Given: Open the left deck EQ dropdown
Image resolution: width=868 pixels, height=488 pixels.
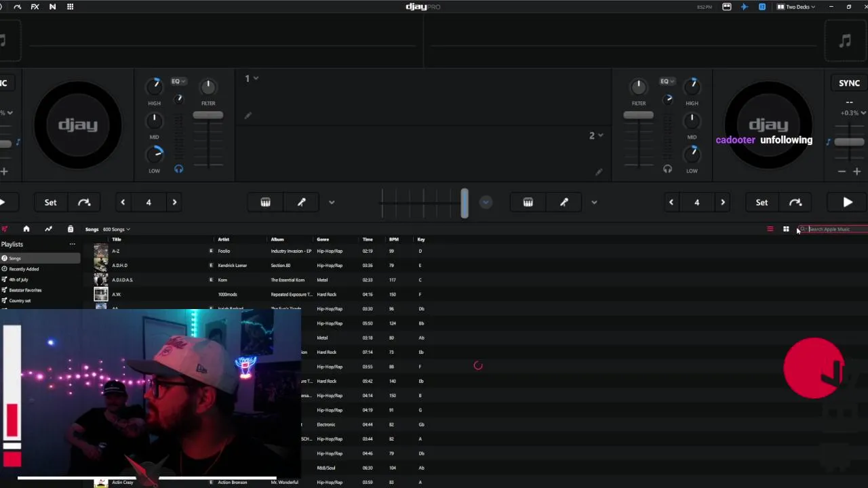Looking at the screenshot, I should click(x=178, y=81).
